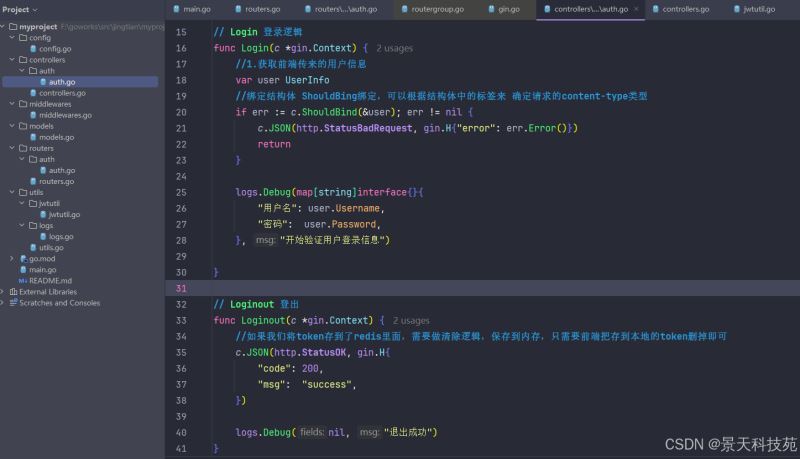Switch to the routergroup.go tab
Image resolution: width=800 pixels, height=459 pixels.
click(x=433, y=9)
